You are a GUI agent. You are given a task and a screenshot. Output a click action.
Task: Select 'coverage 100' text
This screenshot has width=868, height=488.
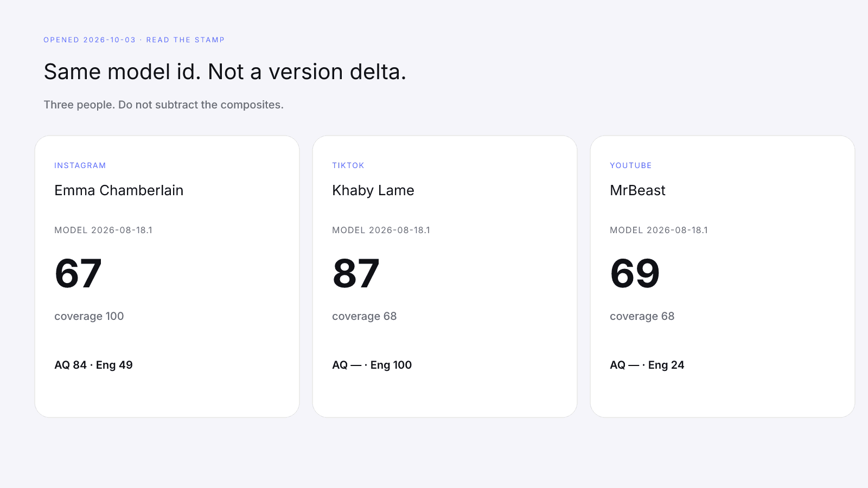click(x=89, y=316)
